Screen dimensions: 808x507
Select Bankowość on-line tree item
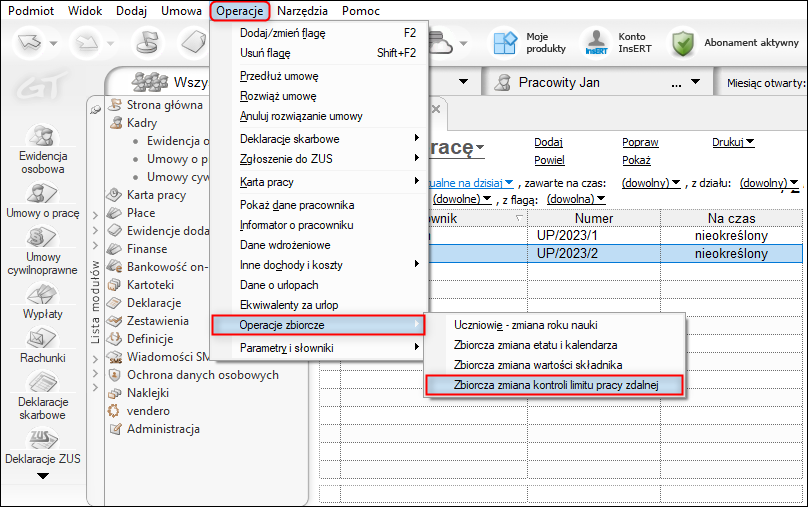click(167, 267)
